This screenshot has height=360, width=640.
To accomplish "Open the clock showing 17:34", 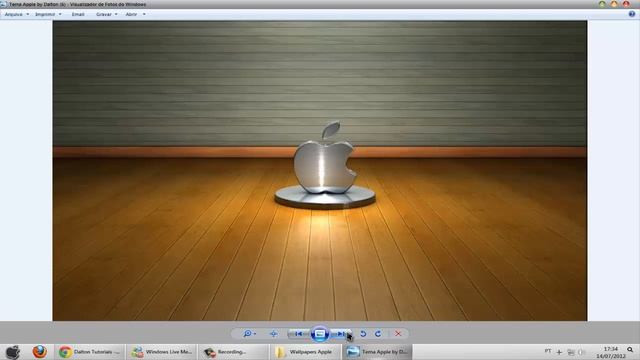I will [x=611, y=352].
